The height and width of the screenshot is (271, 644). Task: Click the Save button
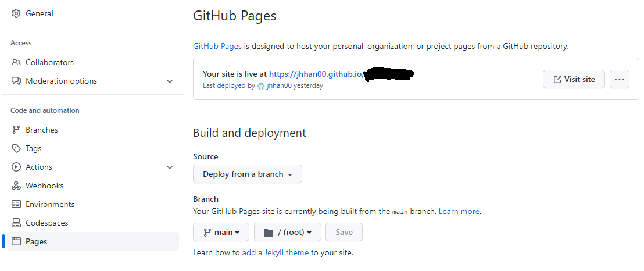click(344, 233)
